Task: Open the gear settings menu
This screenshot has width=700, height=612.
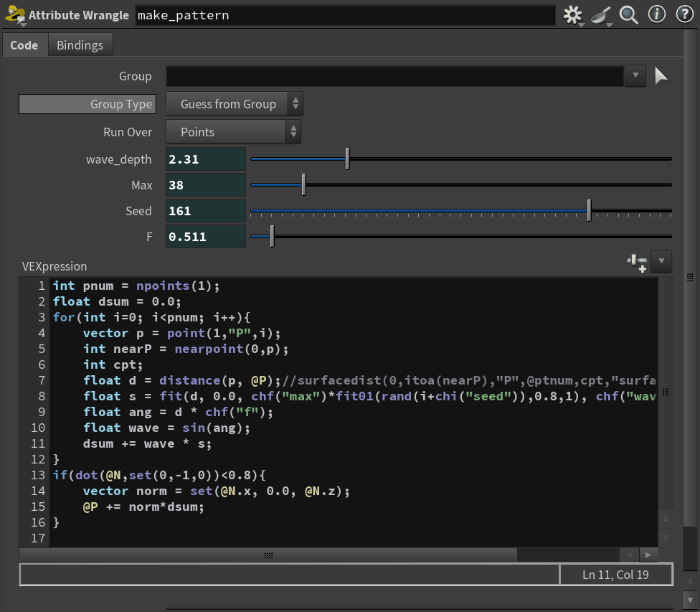Action: point(572,15)
